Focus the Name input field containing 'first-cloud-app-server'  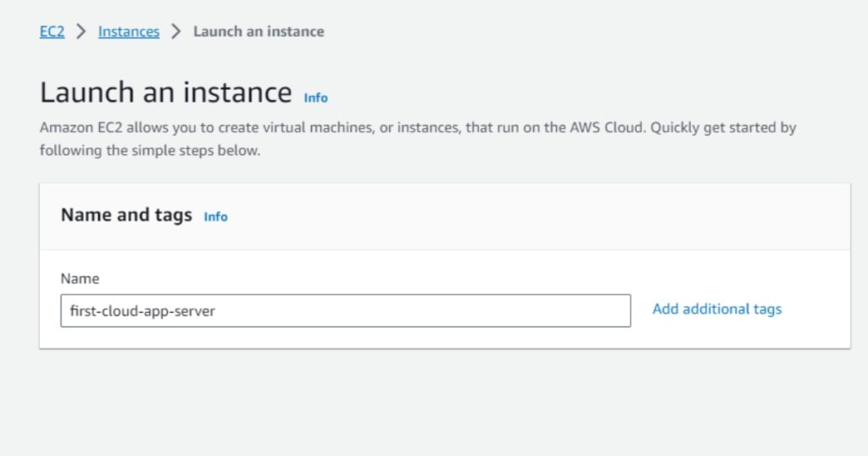(x=346, y=310)
